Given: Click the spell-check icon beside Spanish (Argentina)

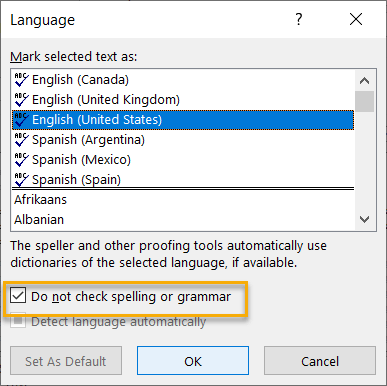Looking at the screenshot, I should pyautogui.click(x=21, y=140).
